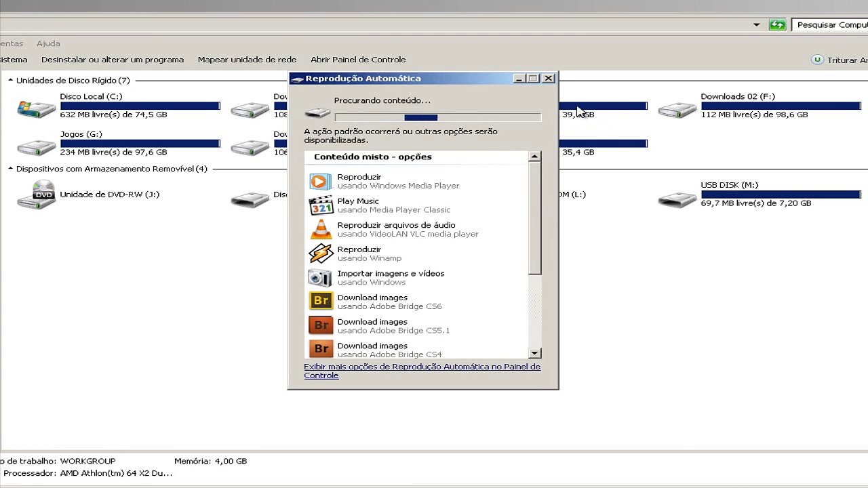Collapse the Unidades de Disco Rígido group
Image resolution: width=868 pixels, height=488 pixels.
11,80
